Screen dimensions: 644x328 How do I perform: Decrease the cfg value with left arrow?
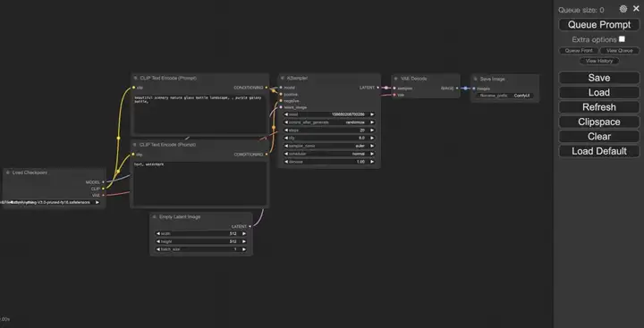pyautogui.click(x=286, y=138)
